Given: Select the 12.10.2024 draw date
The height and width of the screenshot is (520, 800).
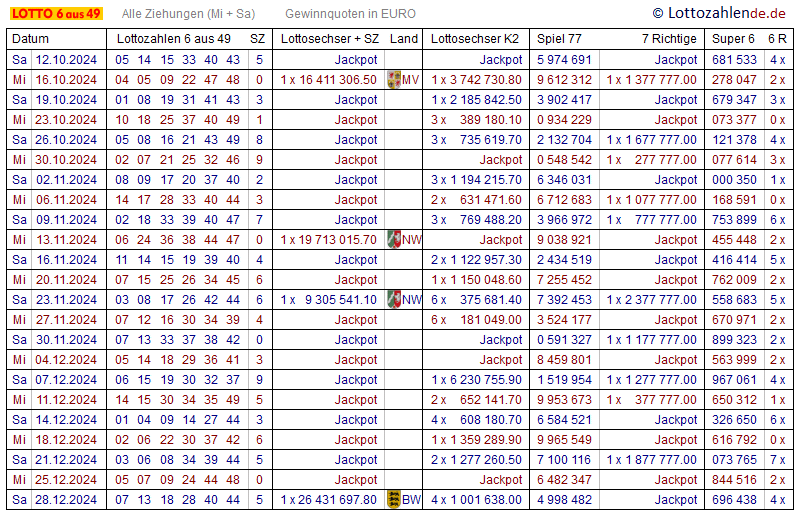Looking at the screenshot, I should point(66,60).
